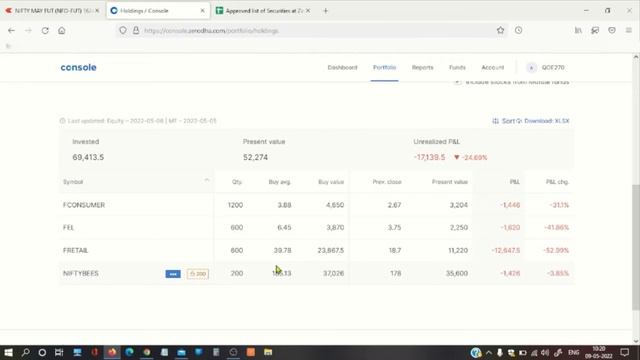Select the NIFTYBEES holding symbol
The height and width of the screenshot is (360, 640).
pyautogui.click(x=81, y=273)
